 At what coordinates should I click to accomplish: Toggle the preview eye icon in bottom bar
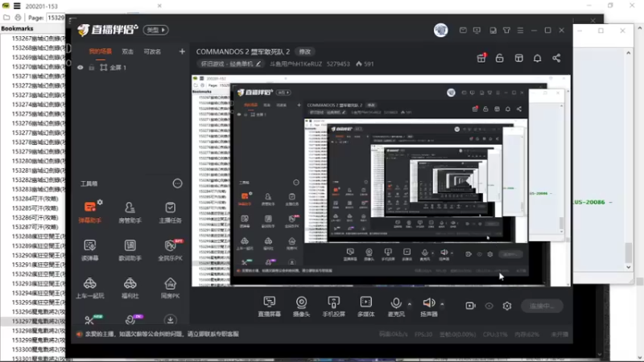[489, 306]
